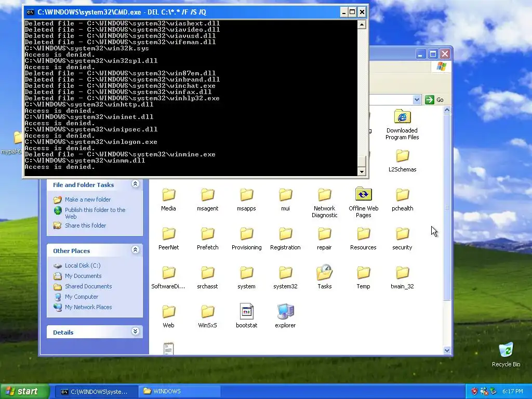Image resolution: width=532 pixels, height=399 pixels.
Task: Click the Go button in address bar
Action: (x=434, y=100)
